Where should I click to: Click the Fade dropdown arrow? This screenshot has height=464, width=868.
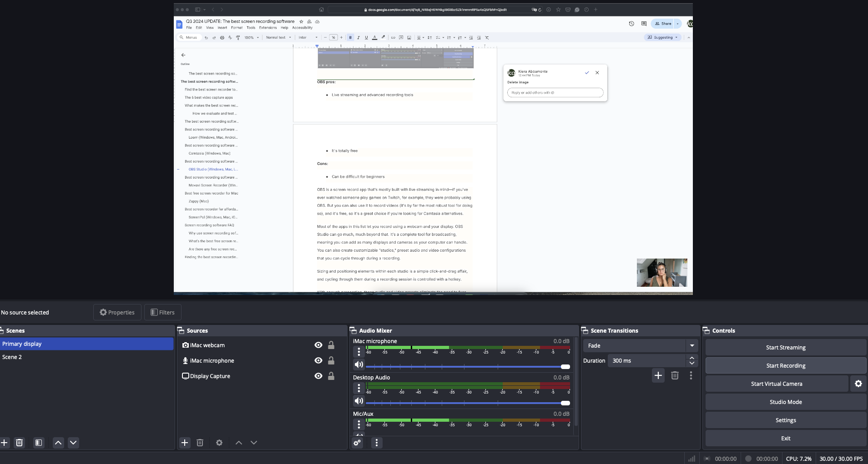coord(692,345)
